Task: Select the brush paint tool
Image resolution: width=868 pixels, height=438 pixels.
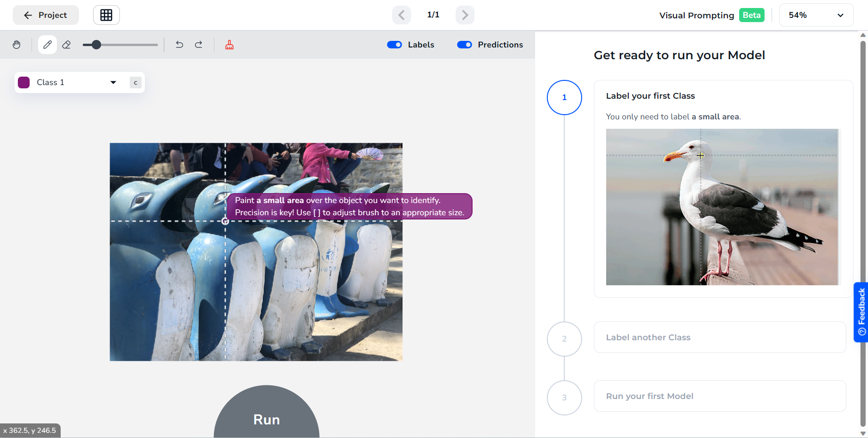Action: pyautogui.click(x=47, y=45)
